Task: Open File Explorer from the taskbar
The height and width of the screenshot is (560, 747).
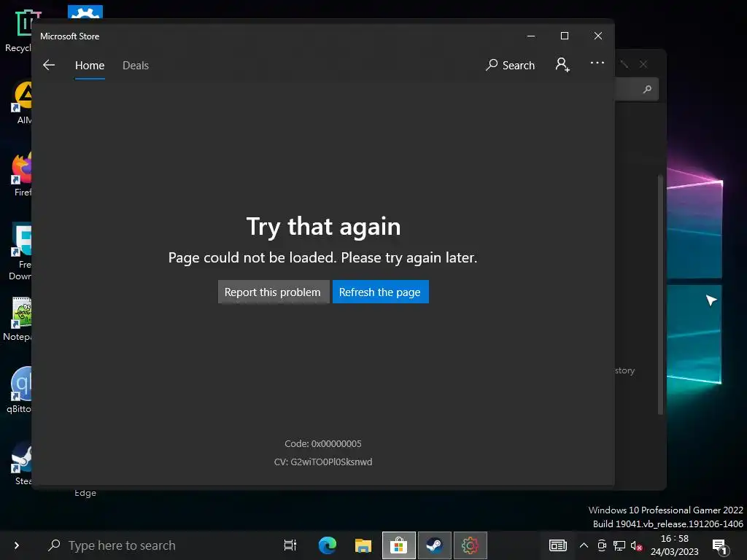Action: [x=363, y=545]
